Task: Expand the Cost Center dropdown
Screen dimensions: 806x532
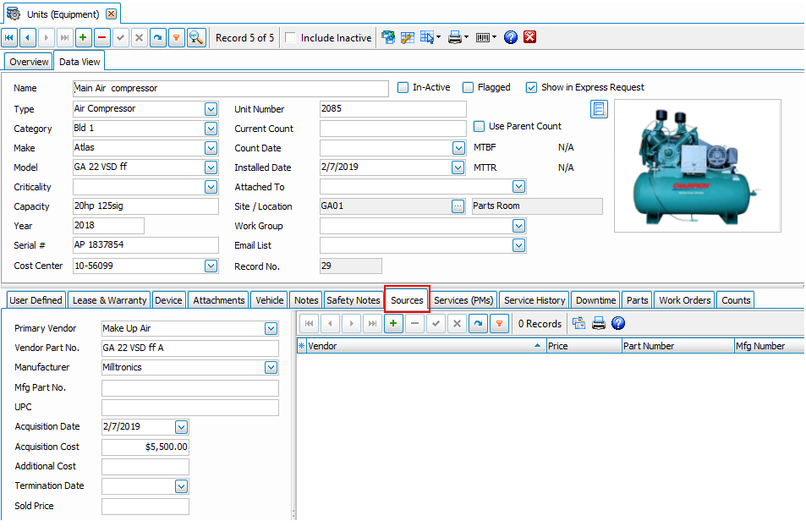Action: (211, 266)
